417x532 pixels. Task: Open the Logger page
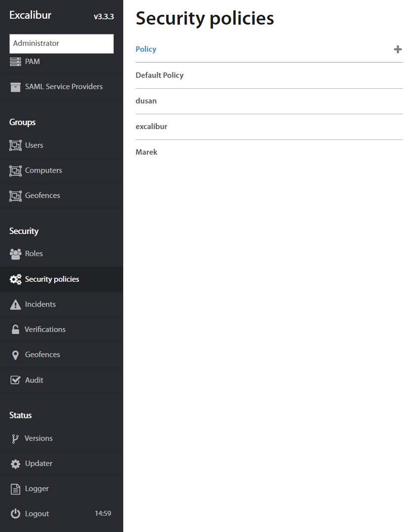37,489
